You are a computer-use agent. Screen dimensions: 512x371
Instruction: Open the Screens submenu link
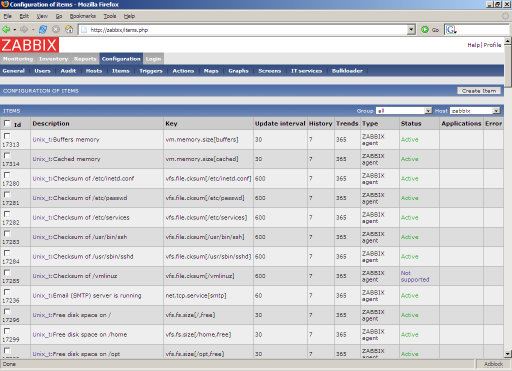[x=270, y=71]
